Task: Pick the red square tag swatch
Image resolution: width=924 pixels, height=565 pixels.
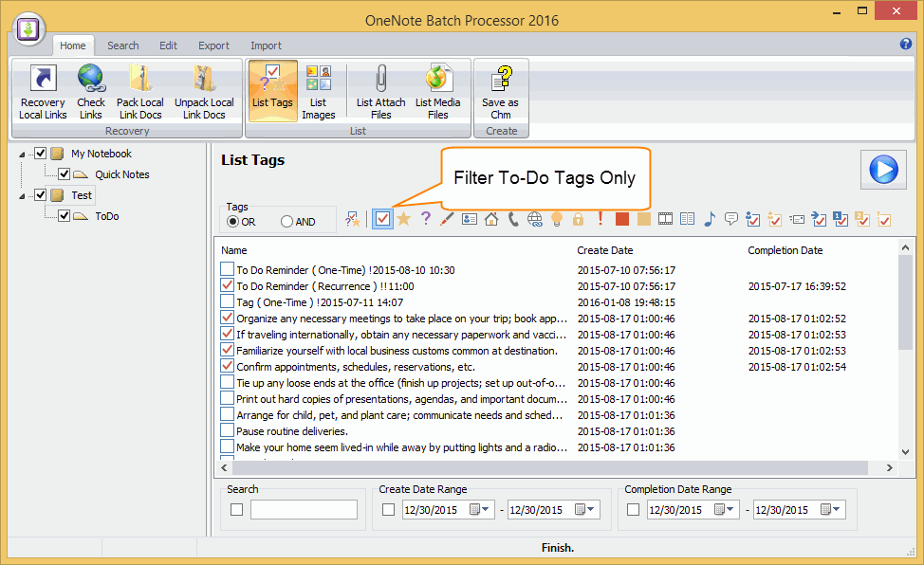Action: click(621, 219)
